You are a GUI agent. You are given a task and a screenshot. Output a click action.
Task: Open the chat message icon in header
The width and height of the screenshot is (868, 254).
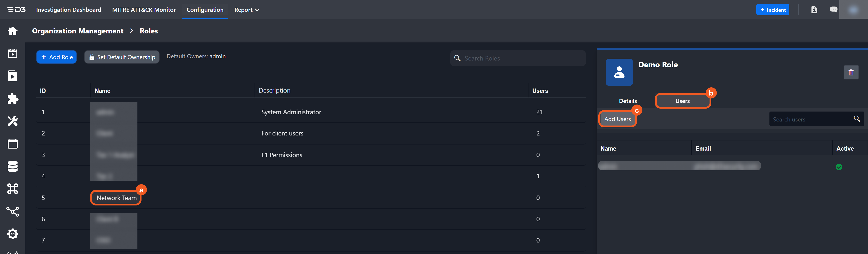tap(833, 10)
